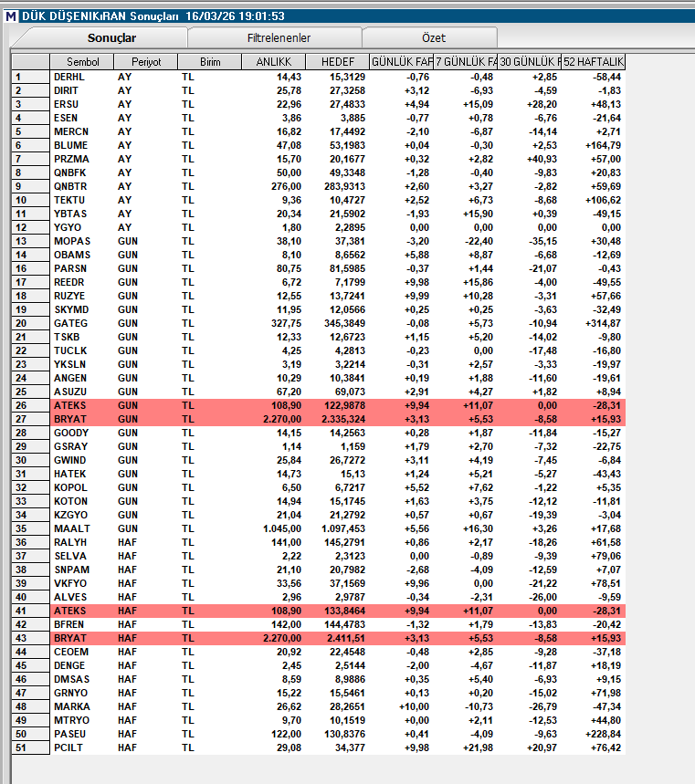
Task: Select the TEKTU symbol cell
Action: [x=82, y=200]
